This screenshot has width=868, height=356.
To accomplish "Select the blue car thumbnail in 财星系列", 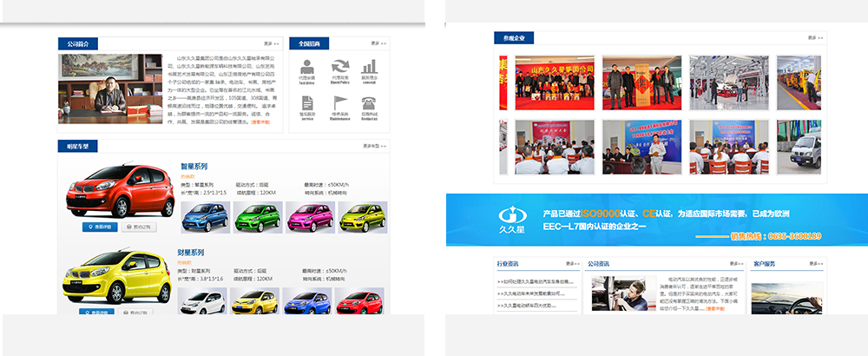I will (306, 300).
